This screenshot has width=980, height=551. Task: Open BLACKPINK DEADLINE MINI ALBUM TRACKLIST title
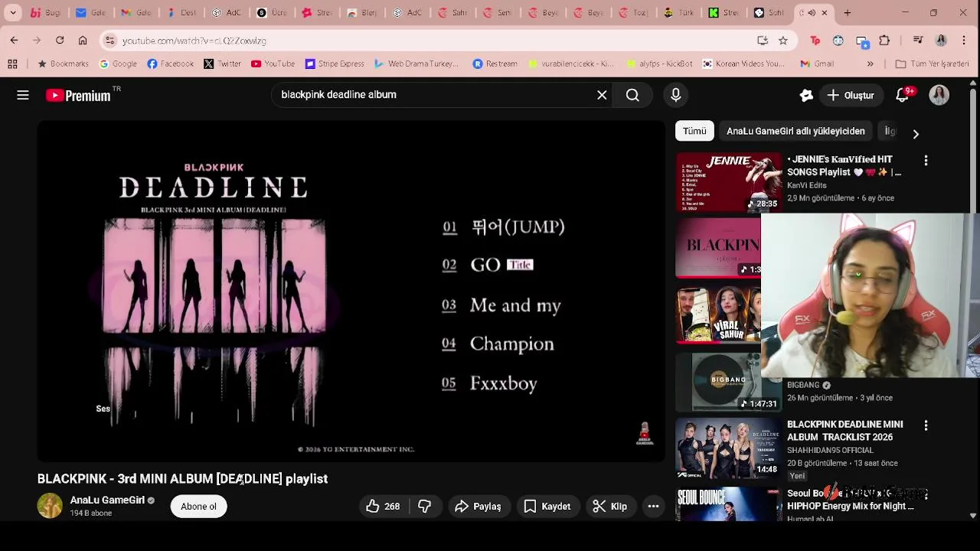[845, 431]
